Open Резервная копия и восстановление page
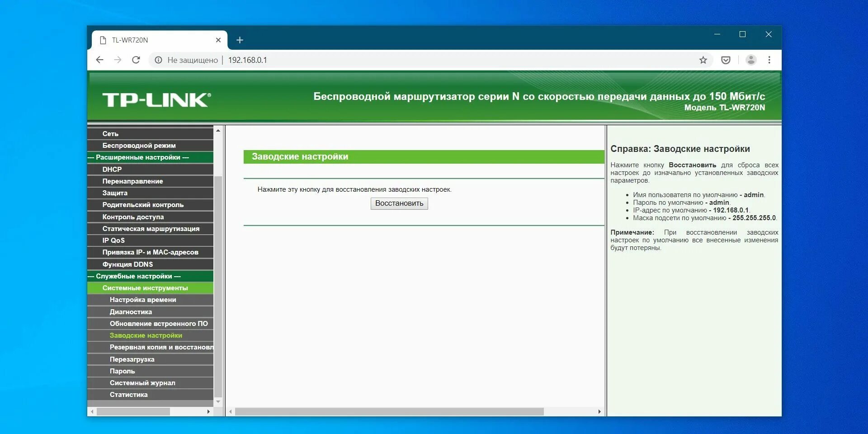This screenshot has width=868, height=434. [x=150, y=347]
